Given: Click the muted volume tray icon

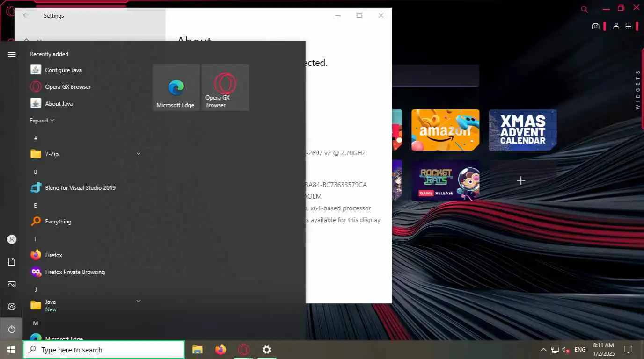Looking at the screenshot, I should tap(566, 350).
